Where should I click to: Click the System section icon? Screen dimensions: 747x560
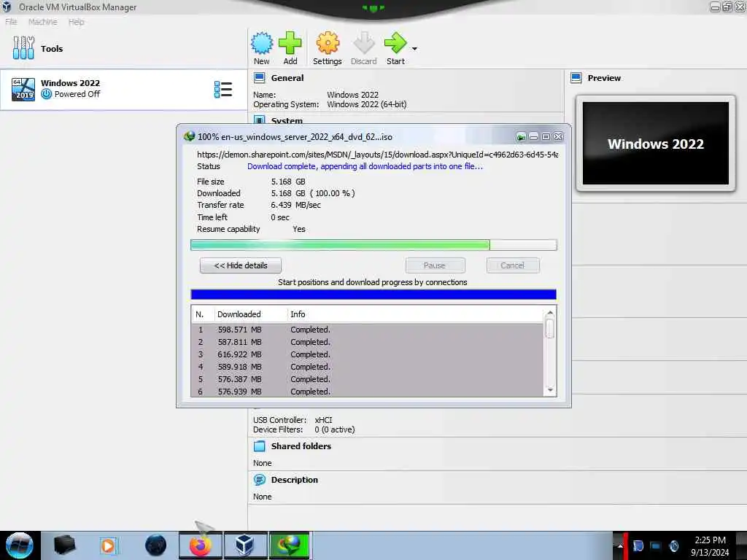260,120
